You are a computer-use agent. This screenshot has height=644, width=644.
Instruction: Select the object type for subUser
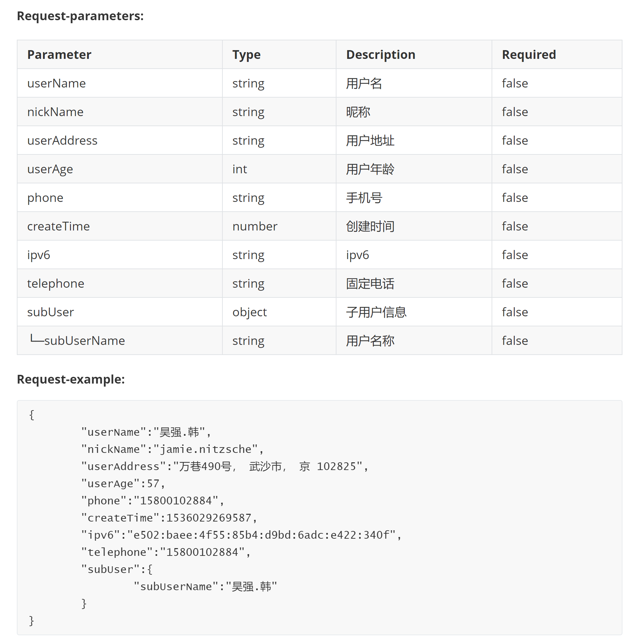tap(249, 312)
